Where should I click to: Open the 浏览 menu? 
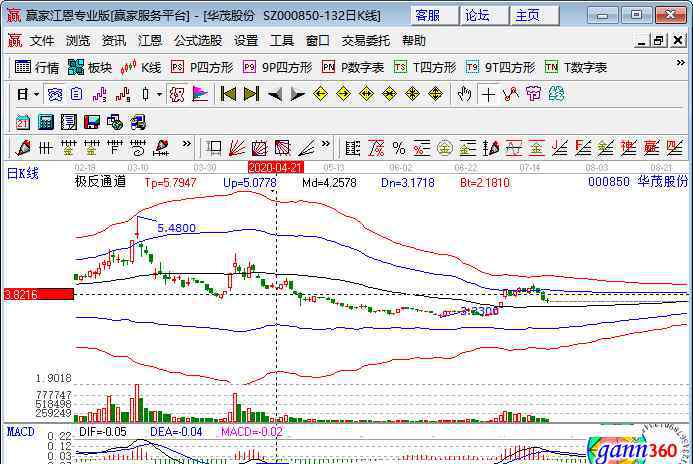tap(78, 41)
